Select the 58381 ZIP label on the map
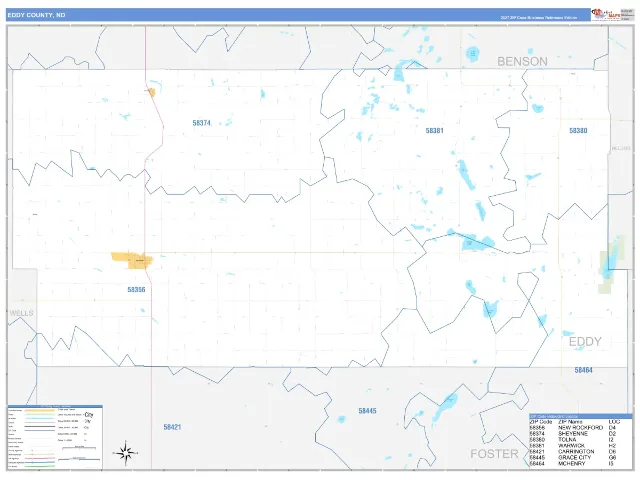 [434, 131]
